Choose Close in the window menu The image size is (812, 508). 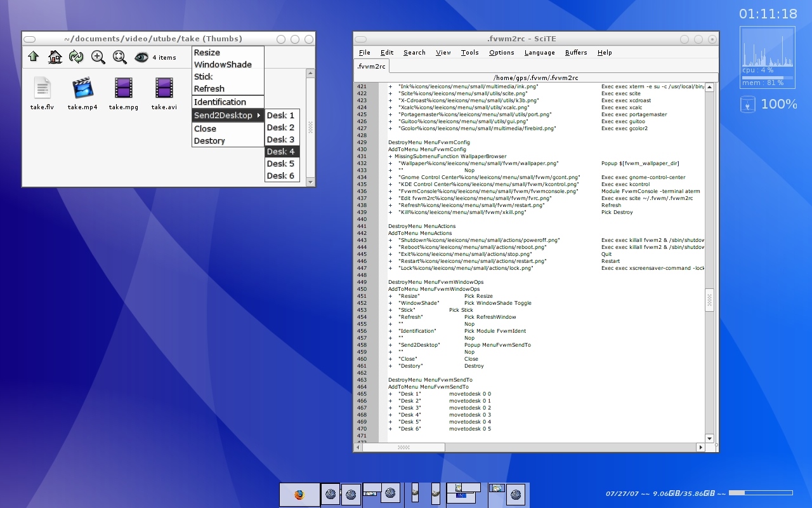tap(228, 129)
